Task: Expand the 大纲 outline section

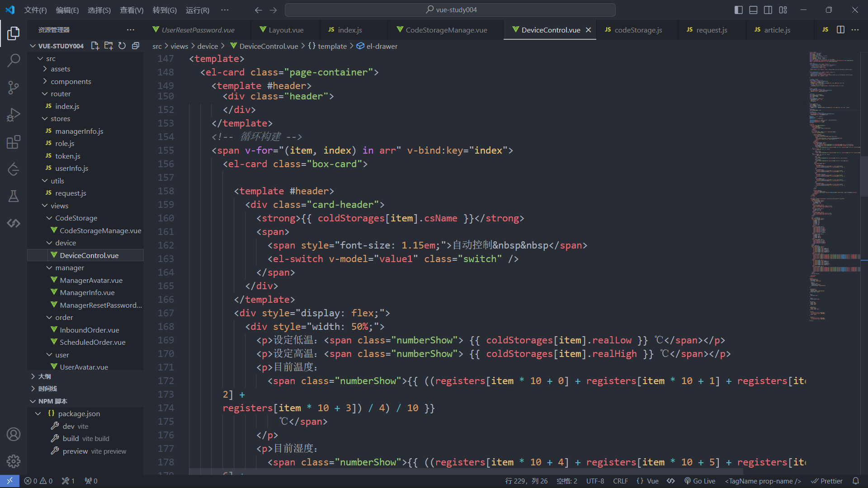Action: 44,376
